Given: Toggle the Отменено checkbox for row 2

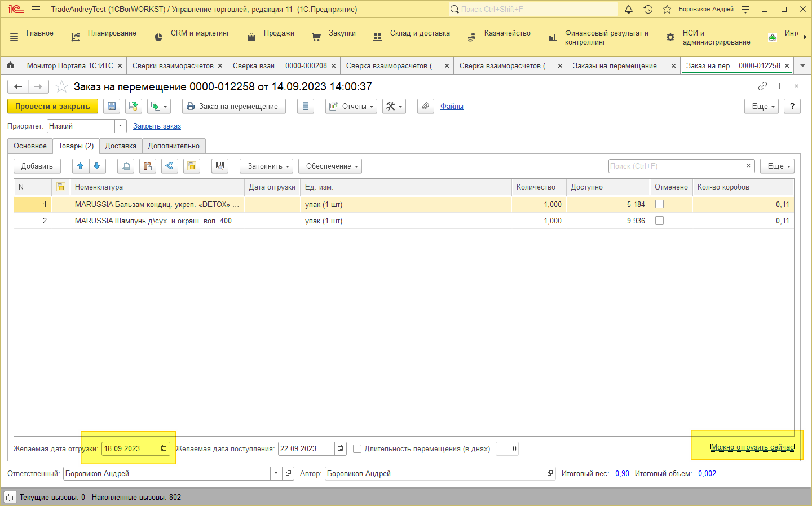Looking at the screenshot, I should 659,221.
